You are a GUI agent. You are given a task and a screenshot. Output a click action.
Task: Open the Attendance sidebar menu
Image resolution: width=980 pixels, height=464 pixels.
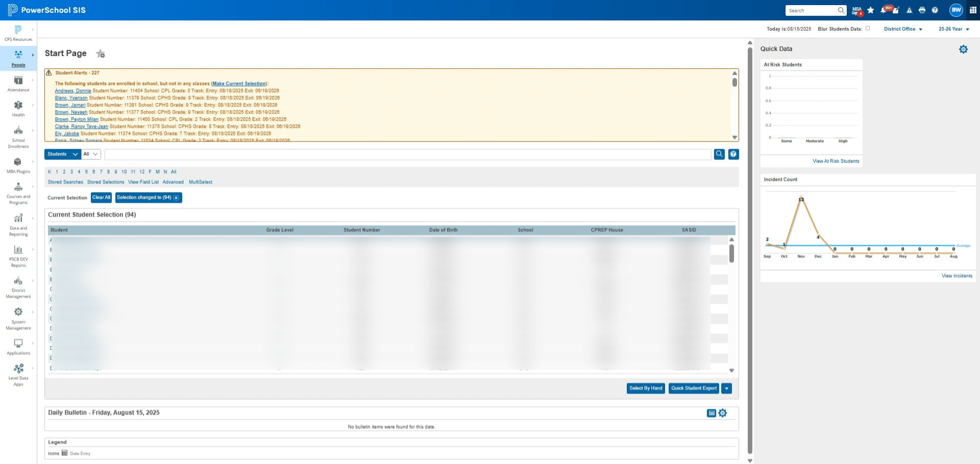[x=18, y=84]
